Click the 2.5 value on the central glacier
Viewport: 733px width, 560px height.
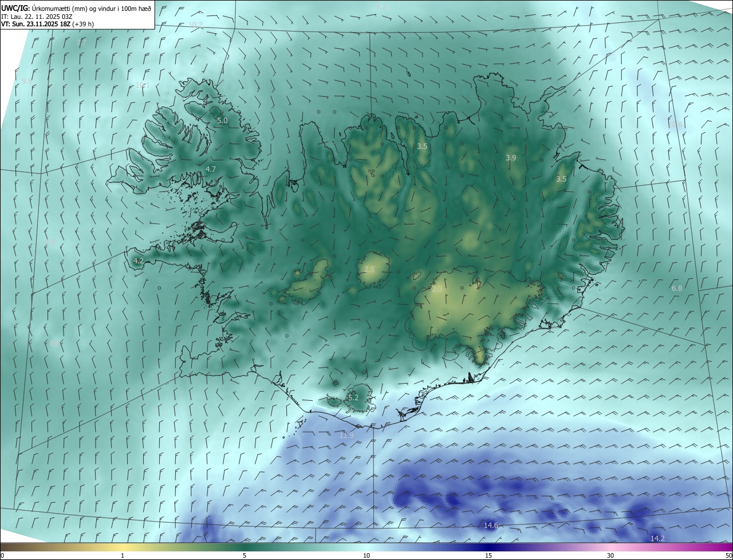(x=369, y=269)
